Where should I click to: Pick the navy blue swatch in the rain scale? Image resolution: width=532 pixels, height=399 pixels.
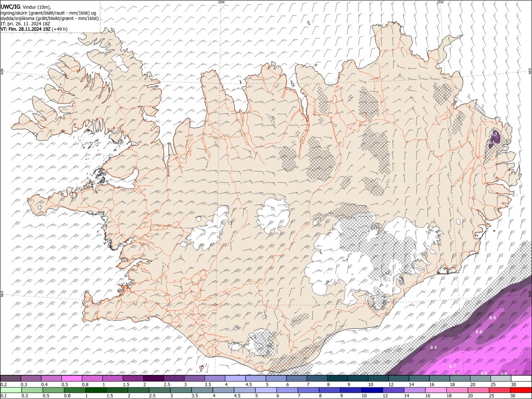372,390
